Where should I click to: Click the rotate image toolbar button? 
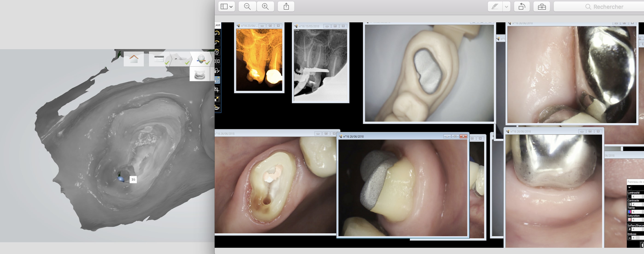[x=521, y=6]
